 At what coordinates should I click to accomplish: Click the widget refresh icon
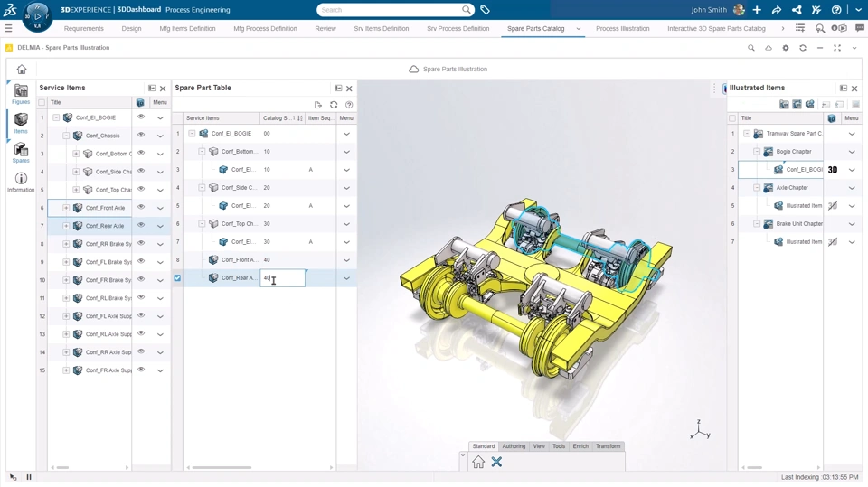[803, 48]
